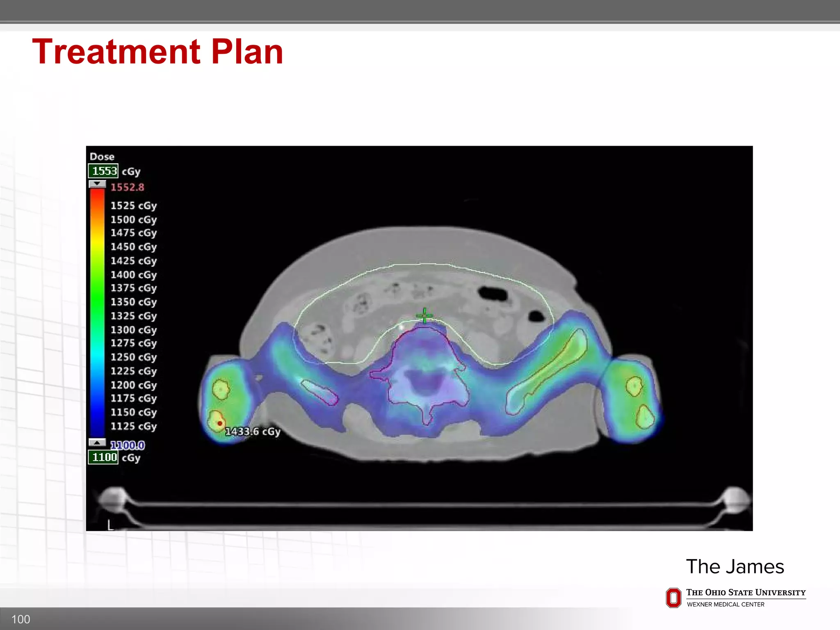This screenshot has width=840, height=630.
Task: Select the 1125 cGy dose level label
Action: coord(134,426)
